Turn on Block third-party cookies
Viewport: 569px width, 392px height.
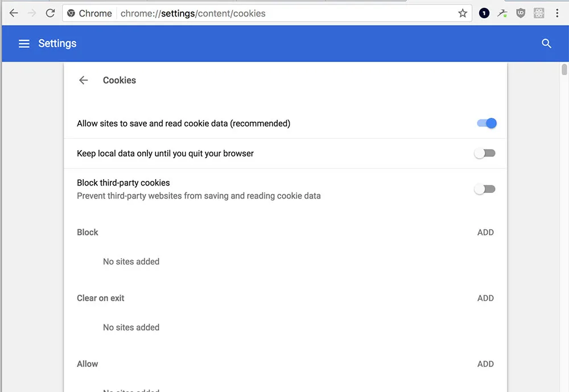(x=485, y=189)
